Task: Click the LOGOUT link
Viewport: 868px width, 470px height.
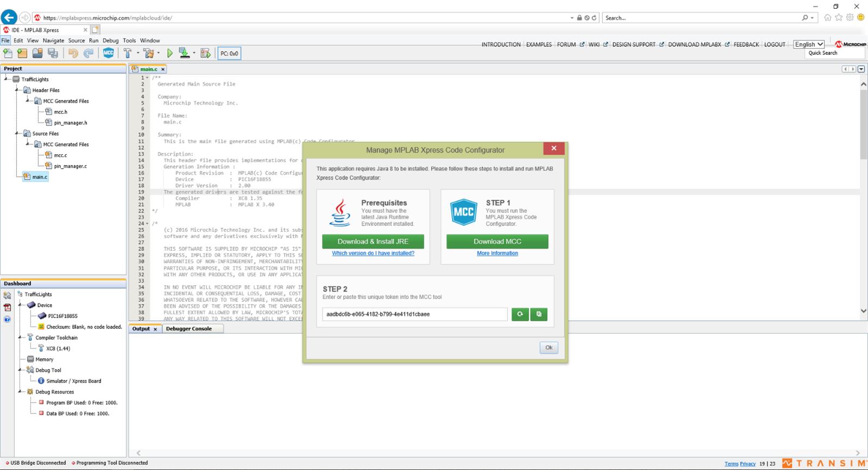Action: (x=775, y=45)
